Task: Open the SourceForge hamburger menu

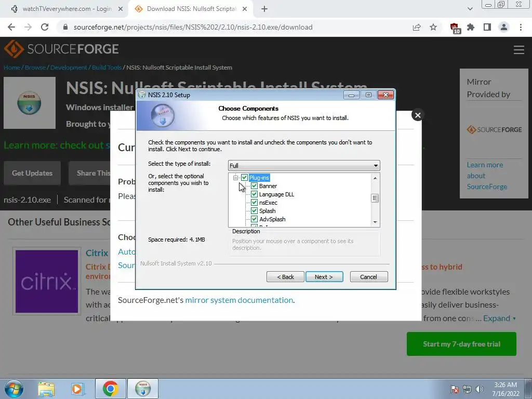Action: [x=519, y=50]
